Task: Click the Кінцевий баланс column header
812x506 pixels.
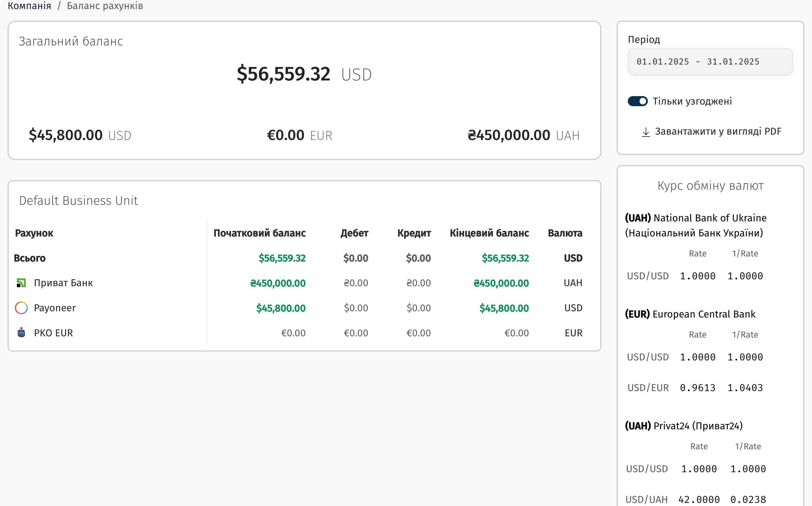Action: (489, 233)
